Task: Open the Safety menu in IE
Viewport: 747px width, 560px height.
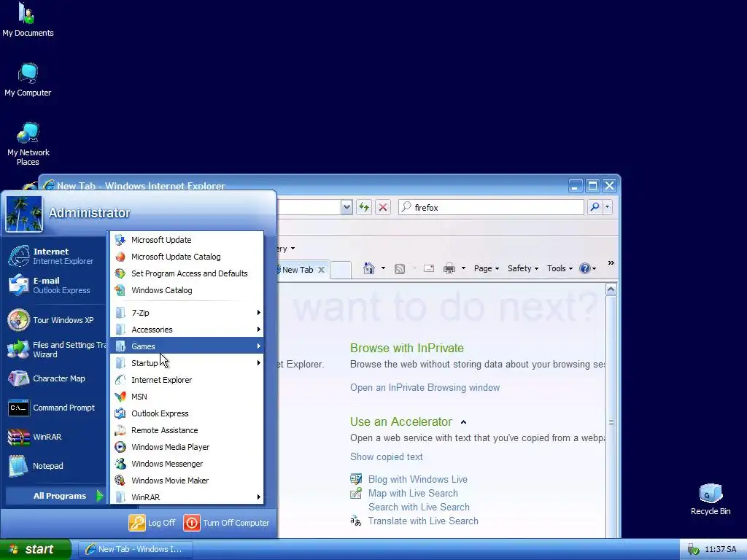Action: pos(523,268)
